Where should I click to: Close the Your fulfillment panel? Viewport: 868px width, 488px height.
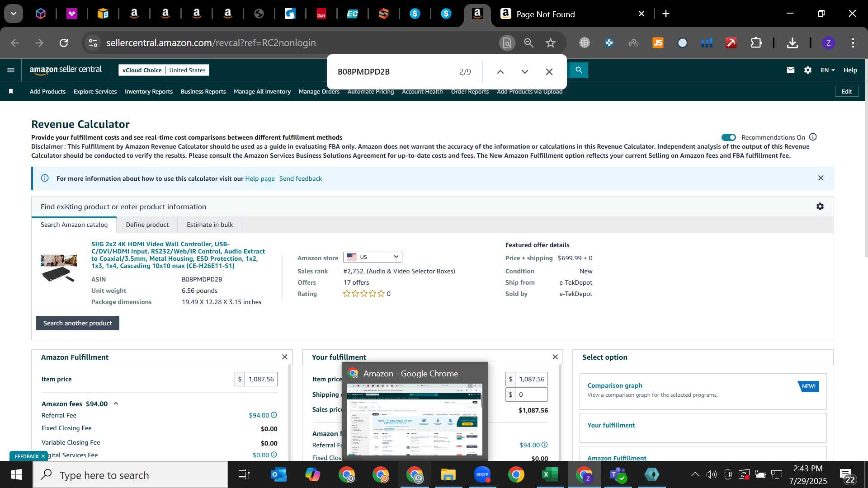pos(555,357)
